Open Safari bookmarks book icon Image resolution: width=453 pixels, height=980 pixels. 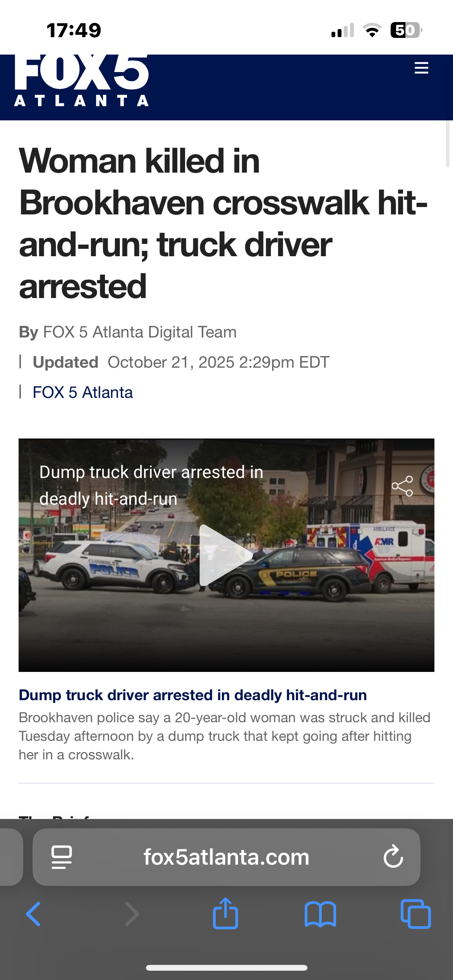(x=320, y=914)
